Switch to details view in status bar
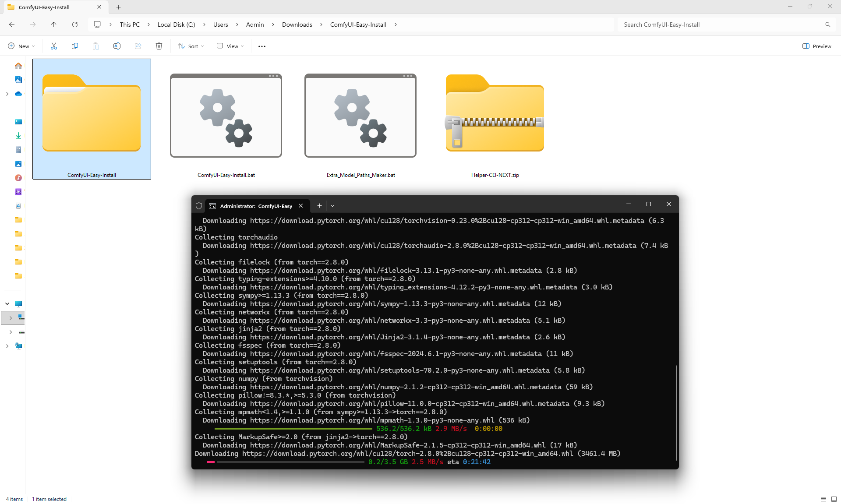The height and width of the screenshot is (504, 841). [x=823, y=499]
